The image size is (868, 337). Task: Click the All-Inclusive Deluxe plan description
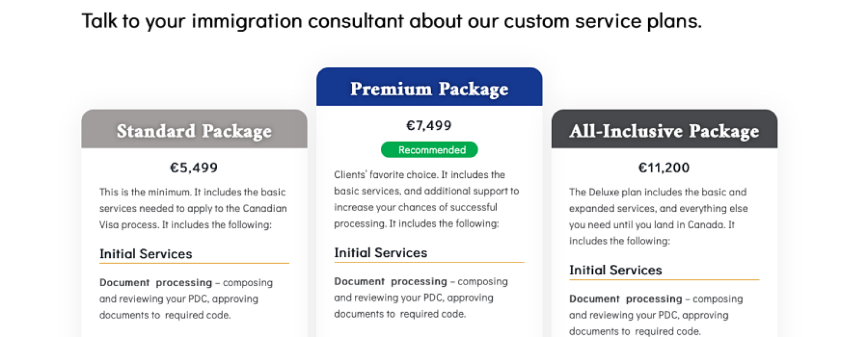pos(658,217)
